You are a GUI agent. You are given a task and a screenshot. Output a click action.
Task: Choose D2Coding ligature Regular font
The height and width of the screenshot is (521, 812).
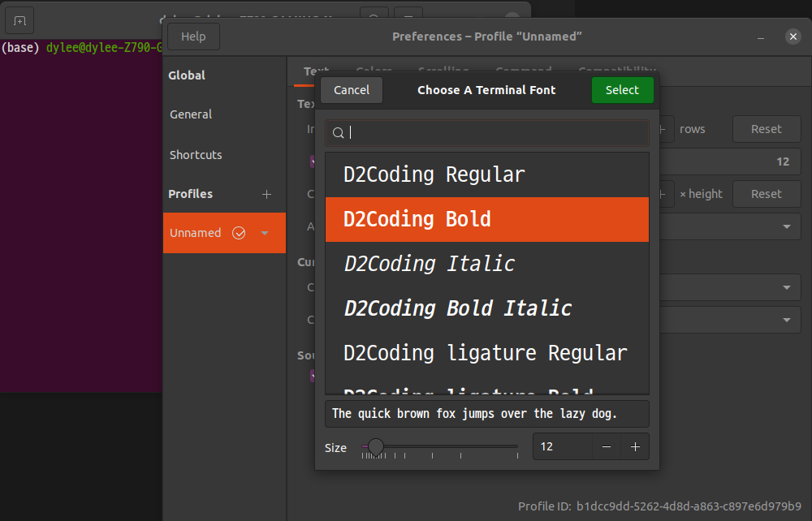(x=486, y=353)
